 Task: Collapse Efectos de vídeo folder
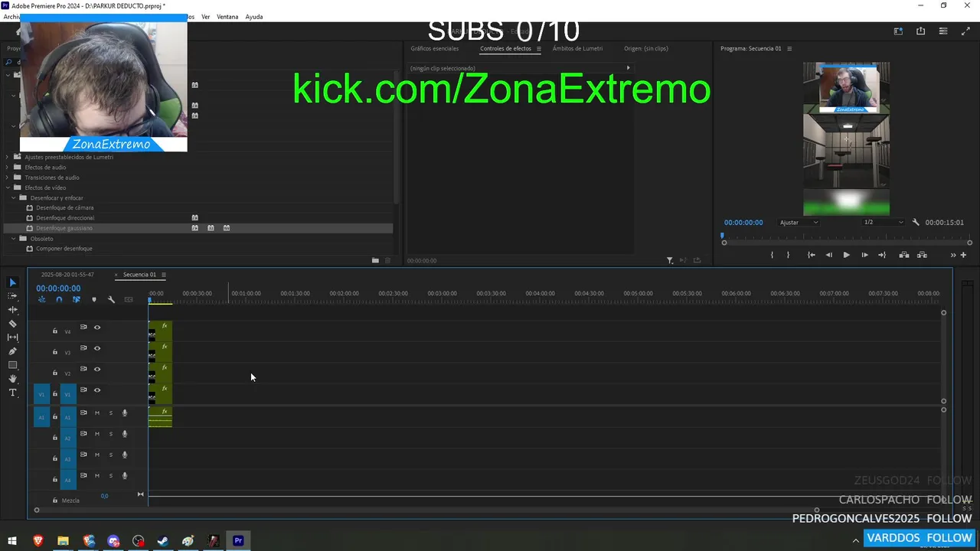8,187
